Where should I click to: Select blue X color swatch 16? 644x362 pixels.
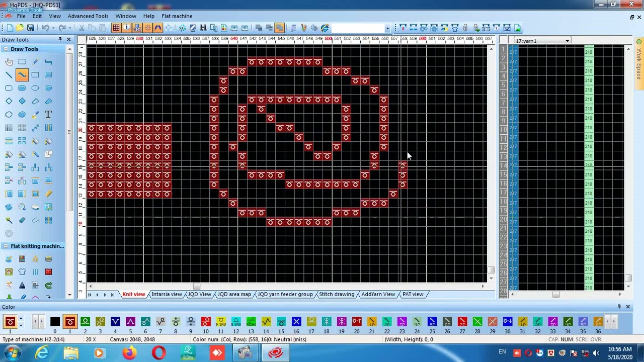click(296, 322)
